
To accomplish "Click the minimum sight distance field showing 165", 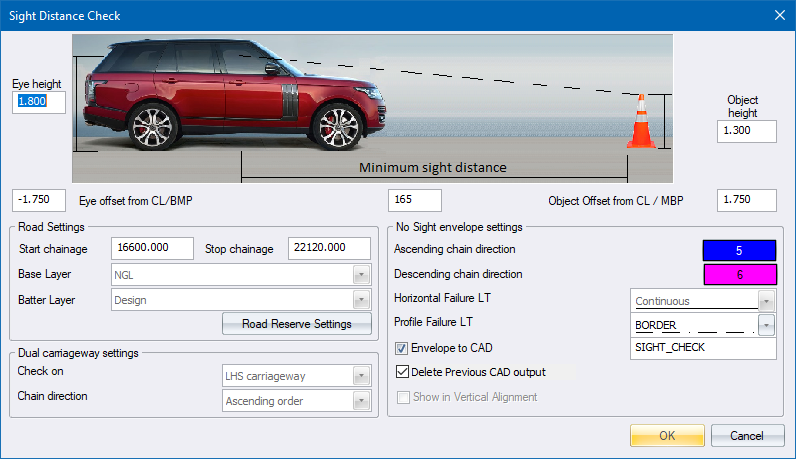I will point(413,200).
